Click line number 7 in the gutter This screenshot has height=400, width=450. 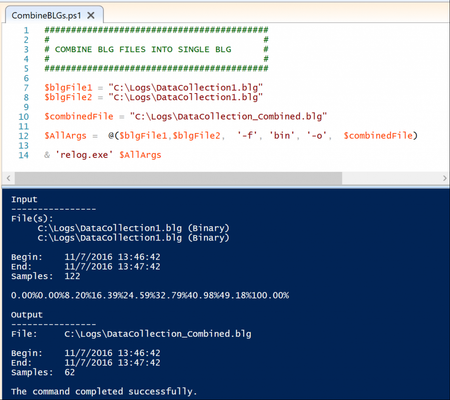click(26, 88)
